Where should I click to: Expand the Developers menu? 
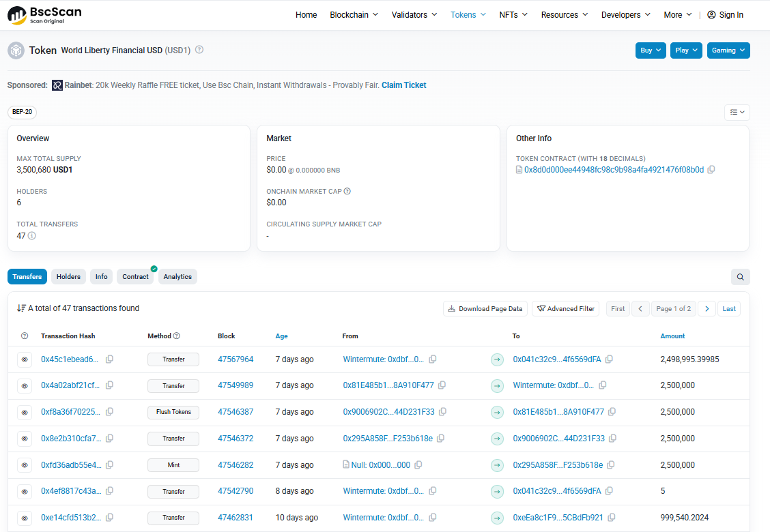[625, 15]
